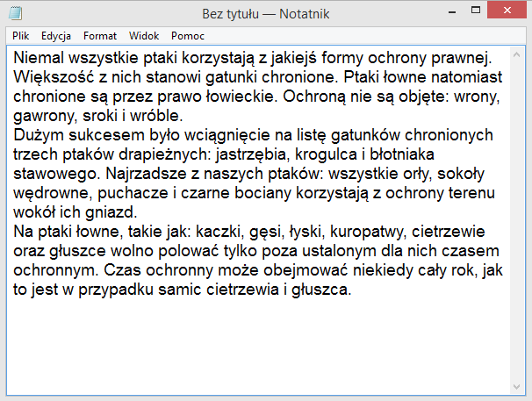Click the Notepad icon in title bar

pyautogui.click(x=15, y=13)
